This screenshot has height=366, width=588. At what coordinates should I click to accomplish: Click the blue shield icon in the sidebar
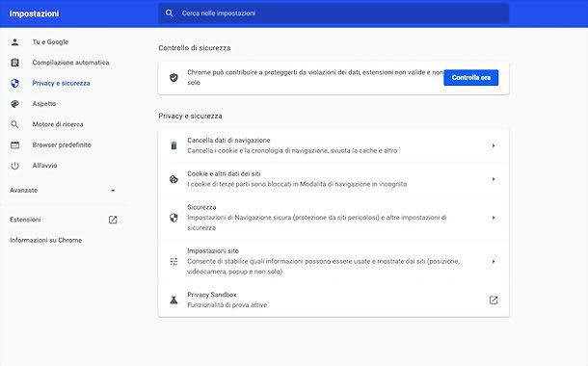click(14, 83)
